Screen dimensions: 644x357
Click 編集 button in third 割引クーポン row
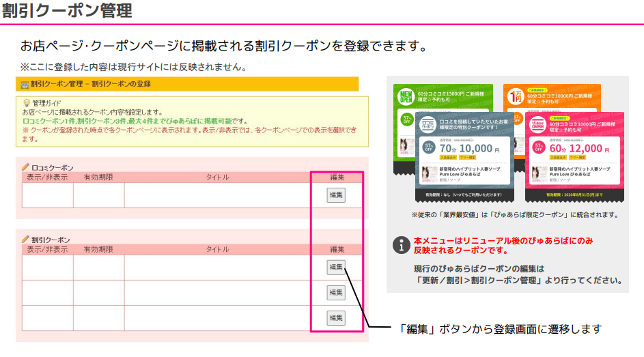(x=336, y=317)
